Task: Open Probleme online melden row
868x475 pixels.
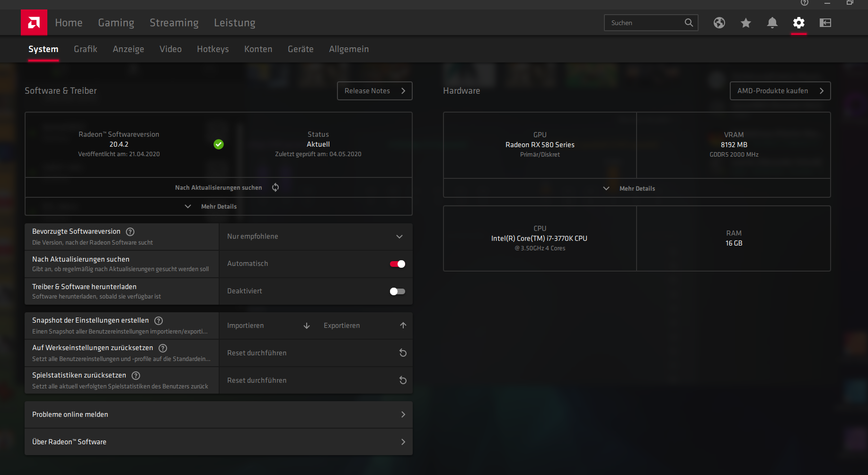Action: tap(219, 414)
